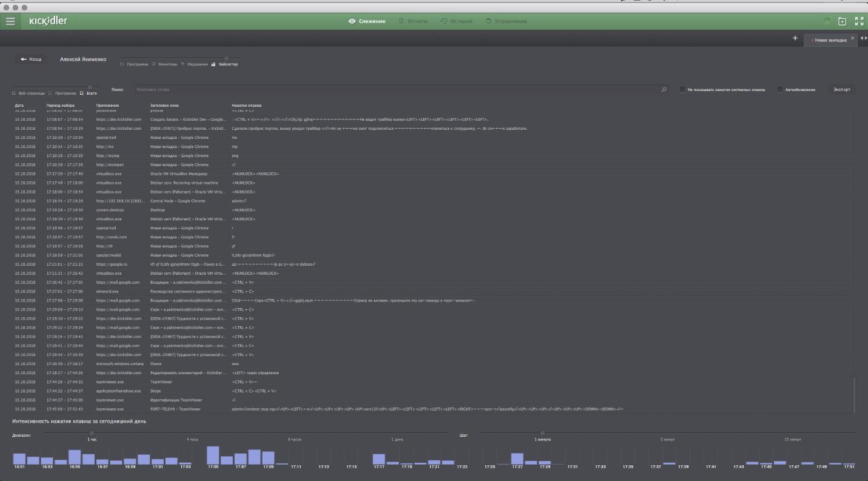
Task: Set step slider to 1 минута
Action: pyautogui.click(x=542, y=439)
